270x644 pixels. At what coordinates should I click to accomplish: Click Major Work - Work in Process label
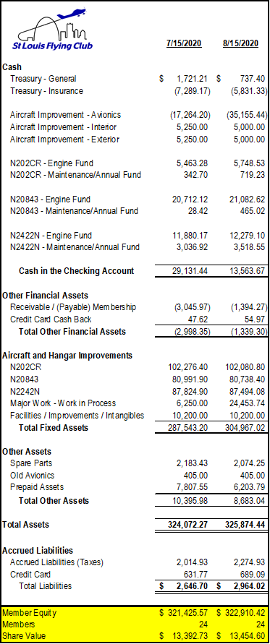click(63, 403)
